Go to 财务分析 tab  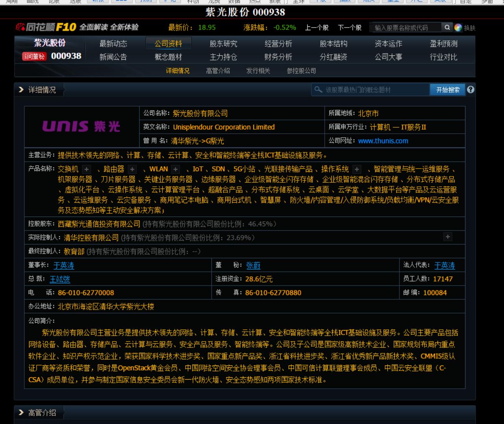(278, 57)
